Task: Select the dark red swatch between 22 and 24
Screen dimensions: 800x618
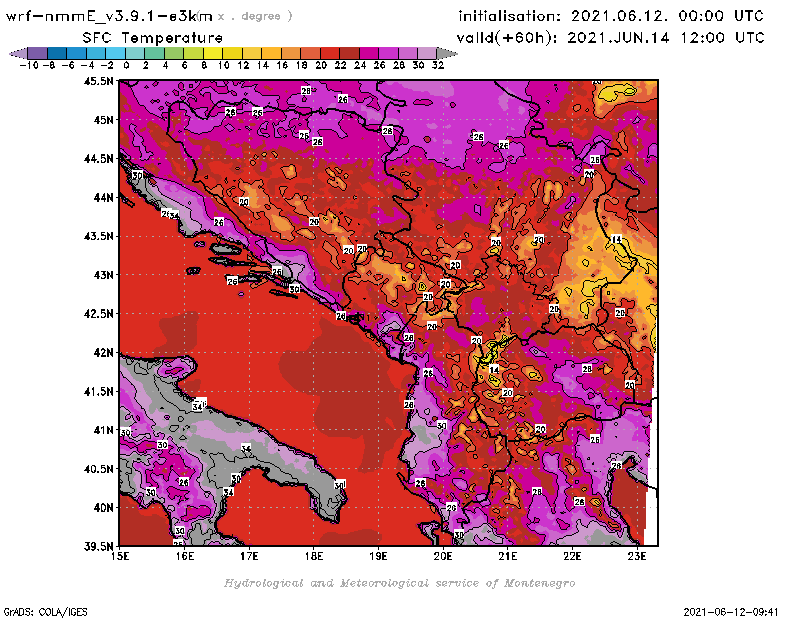Action: coord(349,54)
